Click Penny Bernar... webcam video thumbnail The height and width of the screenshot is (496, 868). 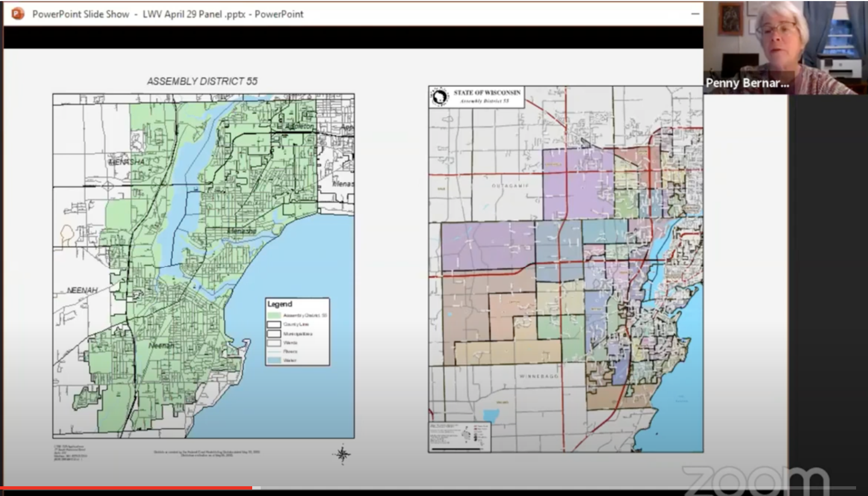click(786, 47)
